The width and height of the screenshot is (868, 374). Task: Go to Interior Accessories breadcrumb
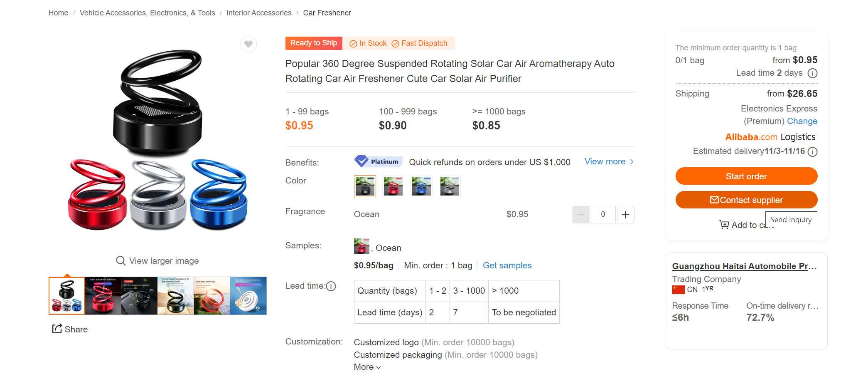click(259, 13)
